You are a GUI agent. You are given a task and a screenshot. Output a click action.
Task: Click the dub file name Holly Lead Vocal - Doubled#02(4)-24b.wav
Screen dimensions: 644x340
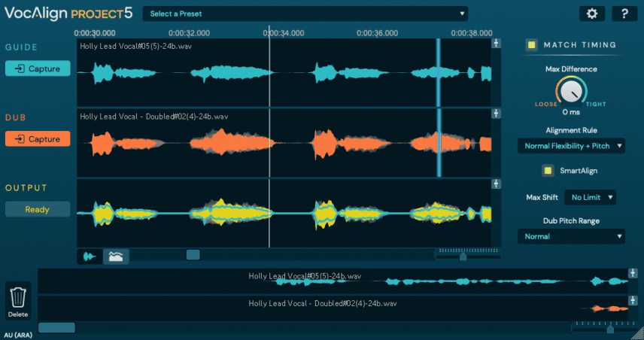[154, 117]
